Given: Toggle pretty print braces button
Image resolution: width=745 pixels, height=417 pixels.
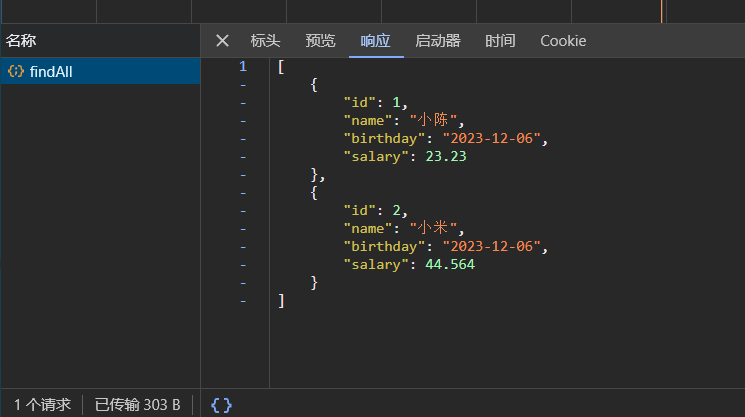Looking at the screenshot, I should (221, 405).
